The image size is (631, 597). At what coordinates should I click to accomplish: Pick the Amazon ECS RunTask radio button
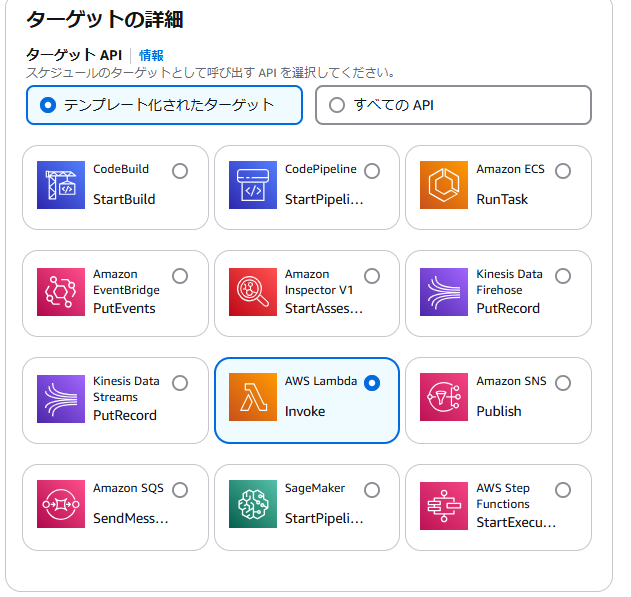563,171
